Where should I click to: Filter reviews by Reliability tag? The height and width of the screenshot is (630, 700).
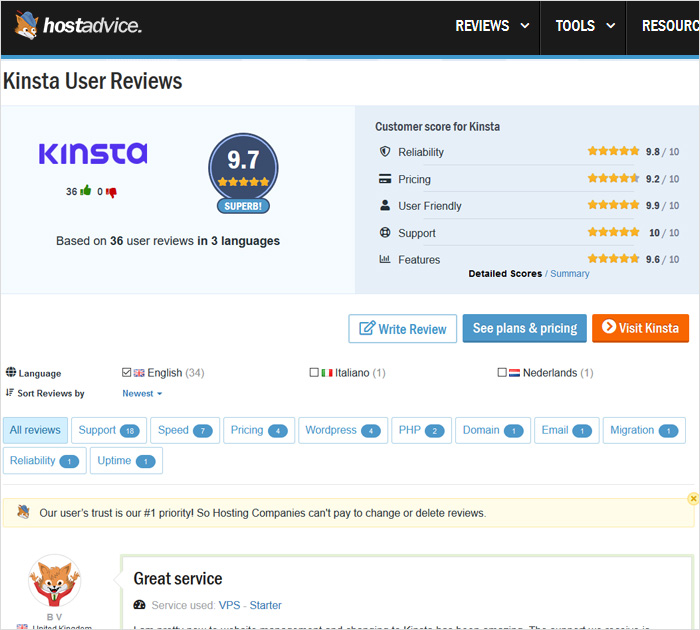[x=45, y=460]
